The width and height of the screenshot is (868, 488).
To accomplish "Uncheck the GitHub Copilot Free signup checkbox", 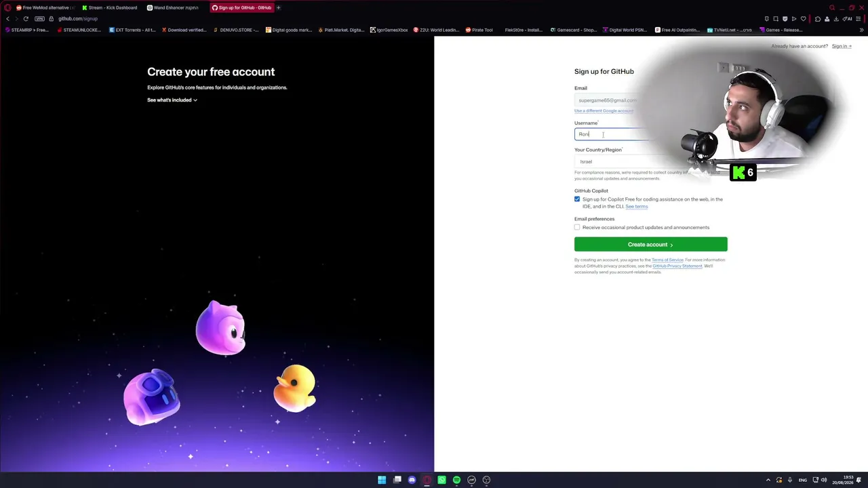I will click(x=577, y=199).
